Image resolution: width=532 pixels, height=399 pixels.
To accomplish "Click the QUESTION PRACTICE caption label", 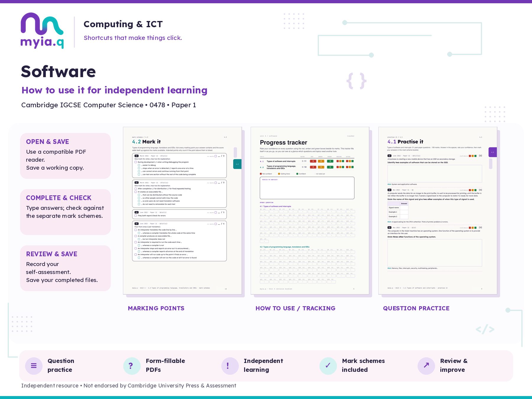I will [416, 308].
